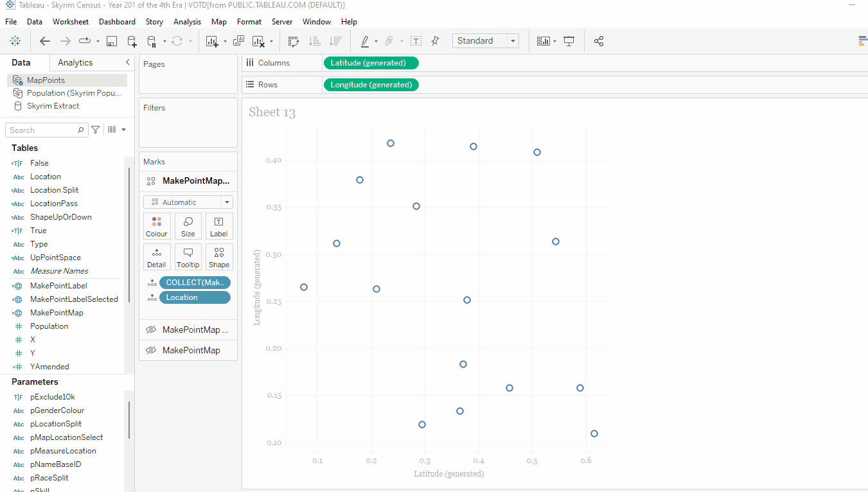The image size is (868, 492).
Task: Toggle Show mark labels in toolbar
Action: click(x=416, y=41)
